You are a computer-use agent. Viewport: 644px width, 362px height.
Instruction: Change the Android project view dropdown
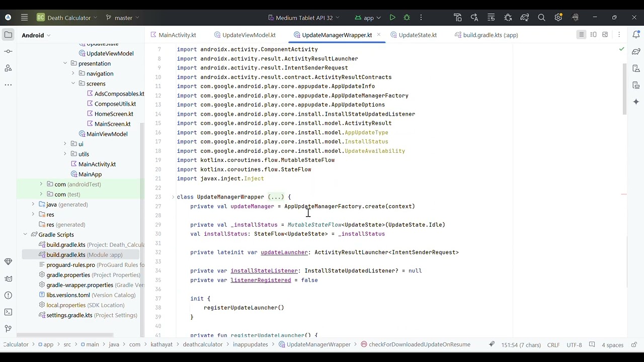(36, 35)
